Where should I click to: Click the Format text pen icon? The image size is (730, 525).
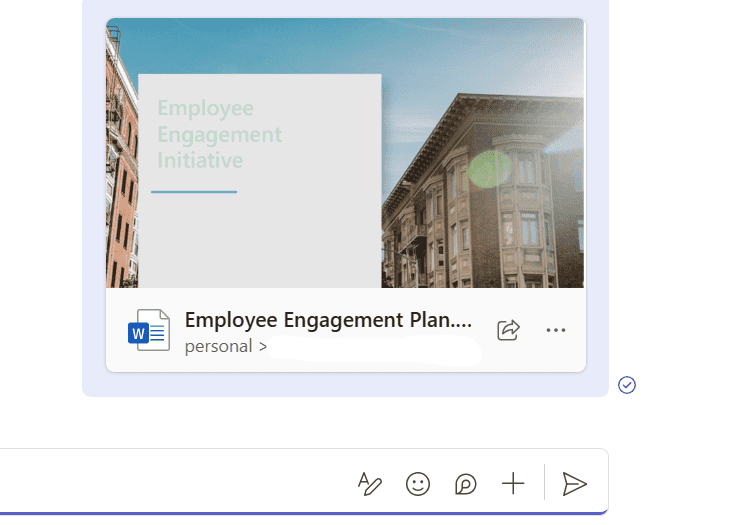pos(370,484)
